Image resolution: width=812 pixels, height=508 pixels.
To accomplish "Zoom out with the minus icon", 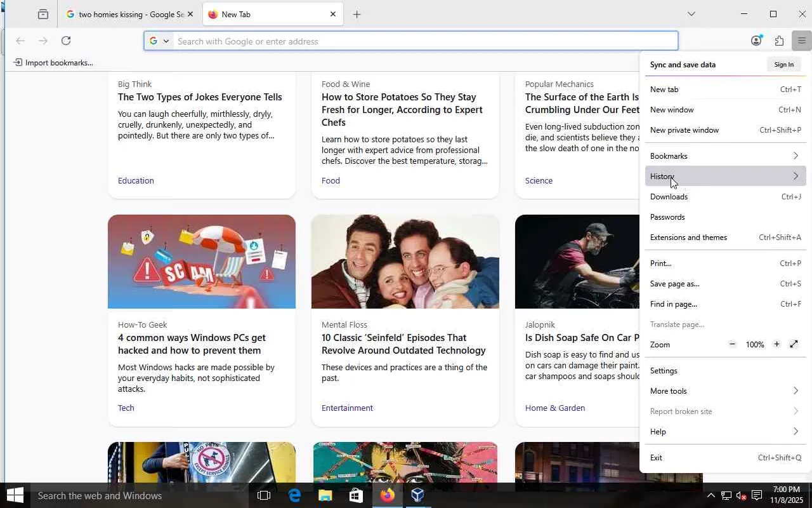I will (732, 344).
